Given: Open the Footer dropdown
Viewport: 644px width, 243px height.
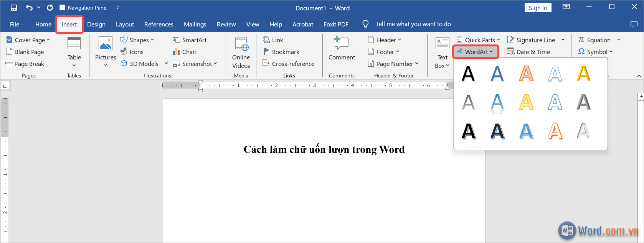Looking at the screenshot, I should (384, 52).
